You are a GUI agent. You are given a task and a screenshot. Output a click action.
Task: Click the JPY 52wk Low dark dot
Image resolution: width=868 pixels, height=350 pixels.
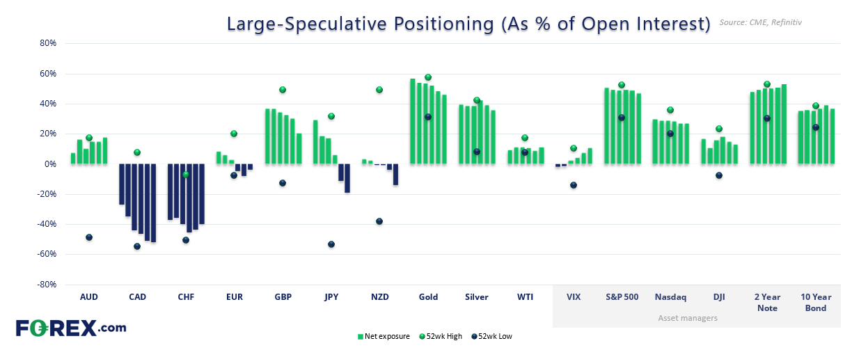[x=331, y=244]
